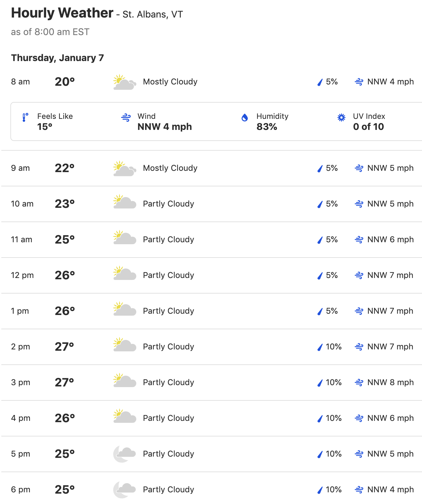Image resolution: width=422 pixels, height=504 pixels.
Task: Click the Feels Like thermometer icon
Action: click(x=25, y=117)
